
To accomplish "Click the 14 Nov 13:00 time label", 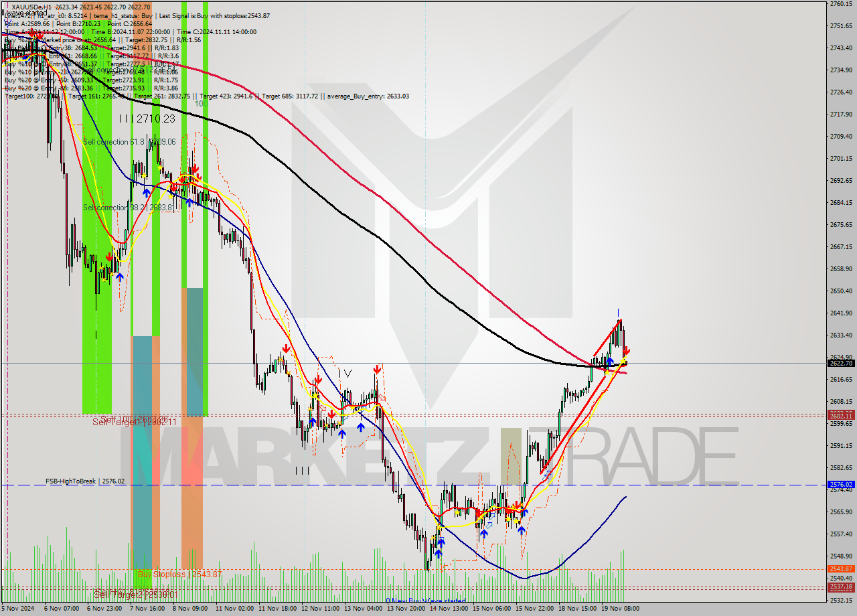I will pos(449,609).
